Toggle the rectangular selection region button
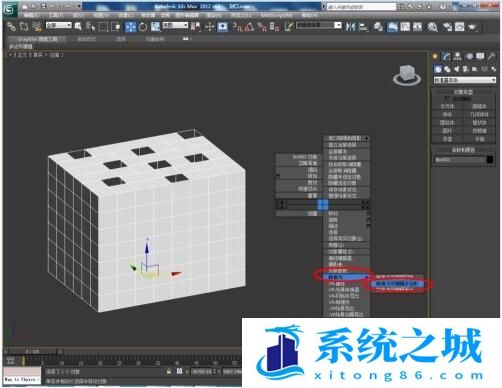This screenshot has height=388, width=502. coord(103,27)
